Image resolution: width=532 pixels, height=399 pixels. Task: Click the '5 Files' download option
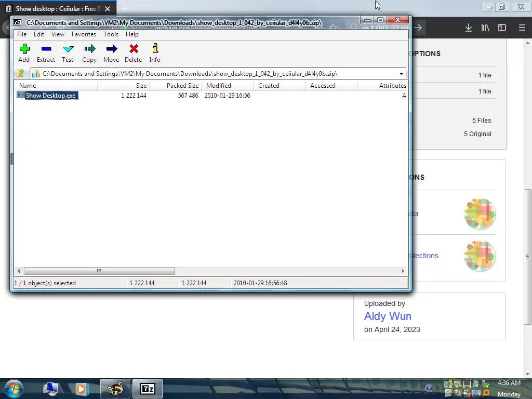[482, 121]
